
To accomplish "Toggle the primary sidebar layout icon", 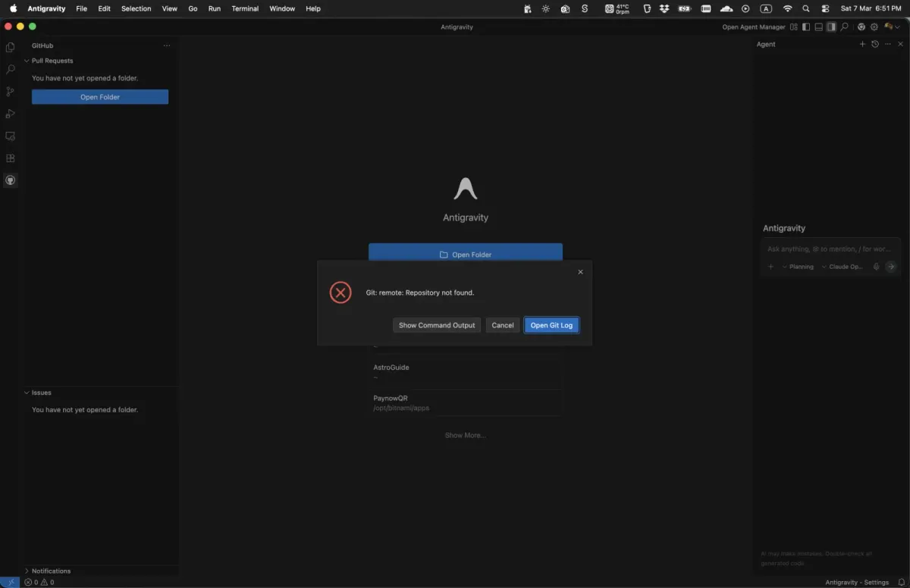I will point(806,27).
